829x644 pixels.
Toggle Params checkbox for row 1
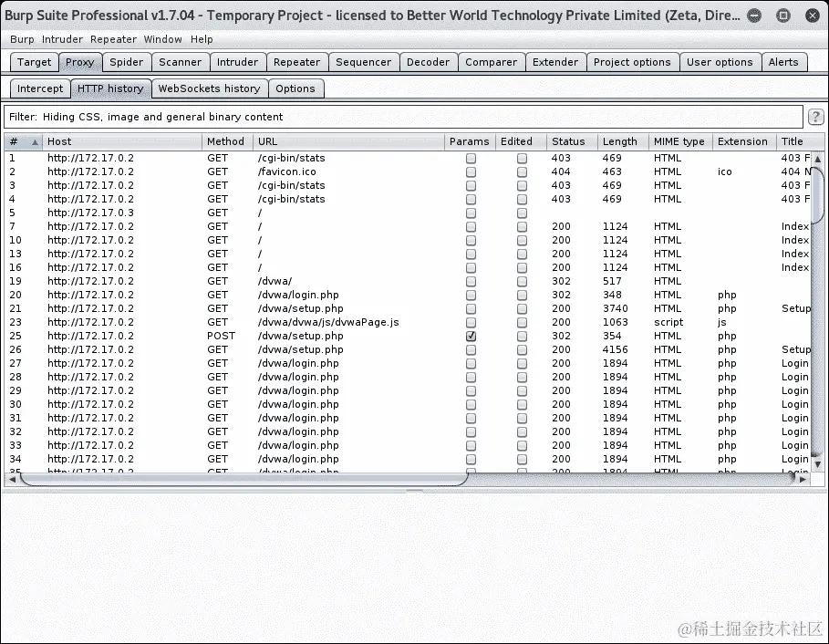click(471, 158)
